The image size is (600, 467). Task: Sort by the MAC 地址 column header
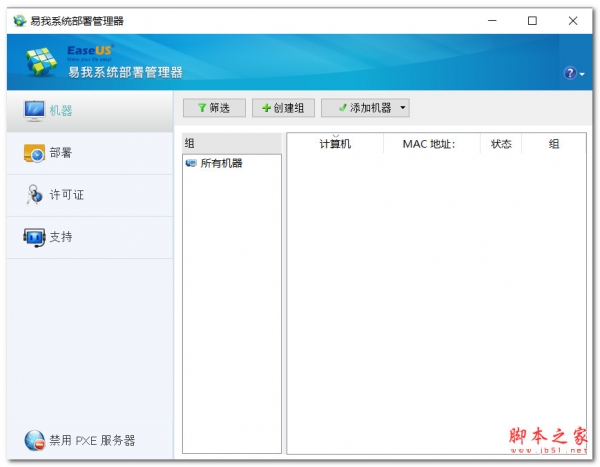[432, 144]
